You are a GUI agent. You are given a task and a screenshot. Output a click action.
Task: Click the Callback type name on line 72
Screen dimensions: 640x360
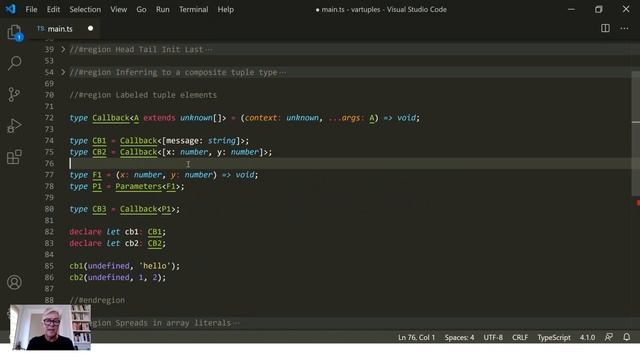click(111, 118)
